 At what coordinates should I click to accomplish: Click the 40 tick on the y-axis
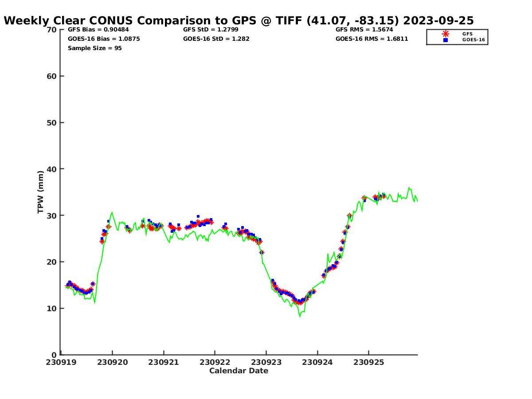(52, 169)
